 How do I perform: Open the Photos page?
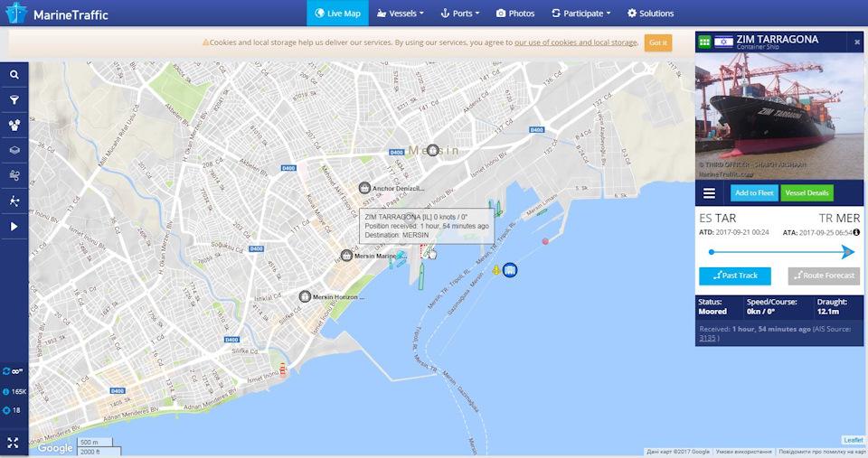(515, 14)
